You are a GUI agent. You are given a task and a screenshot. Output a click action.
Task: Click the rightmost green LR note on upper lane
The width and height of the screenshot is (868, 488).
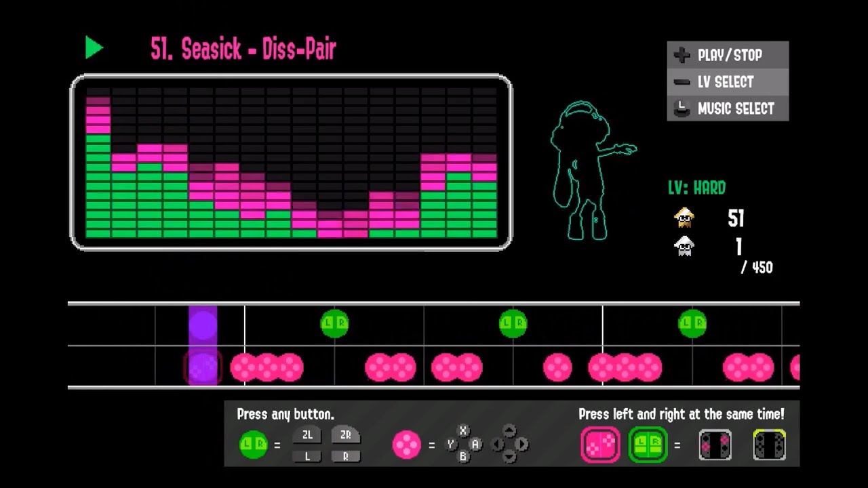point(692,324)
